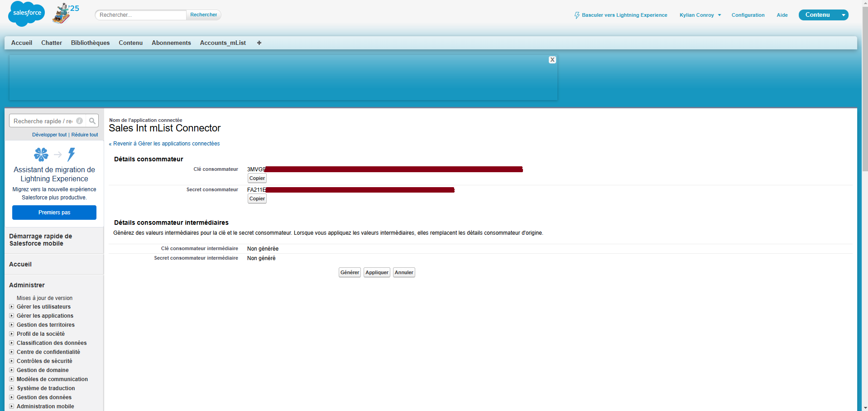The width and height of the screenshot is (868, 411).
Task: Click the Rechercher search button
Action: click(x=204, y=15)
